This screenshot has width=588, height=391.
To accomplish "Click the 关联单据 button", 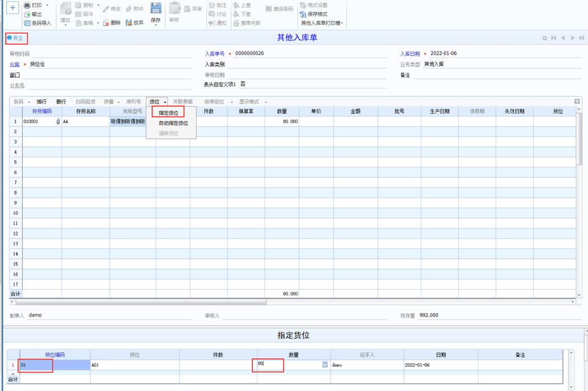I will click(x=182, y=102).
